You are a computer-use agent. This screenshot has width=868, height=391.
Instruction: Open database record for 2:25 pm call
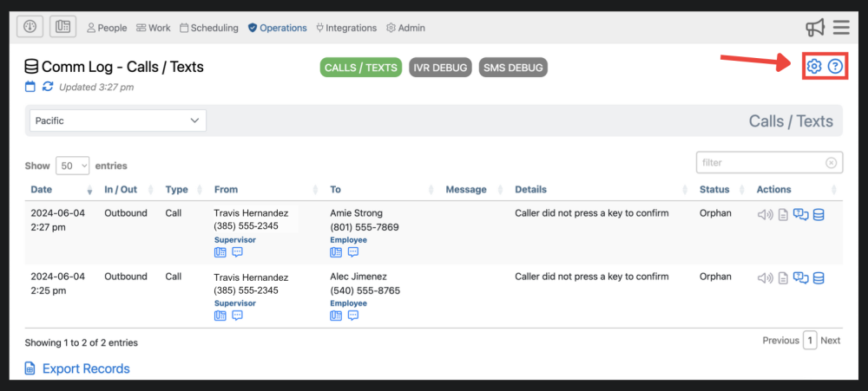819,278
